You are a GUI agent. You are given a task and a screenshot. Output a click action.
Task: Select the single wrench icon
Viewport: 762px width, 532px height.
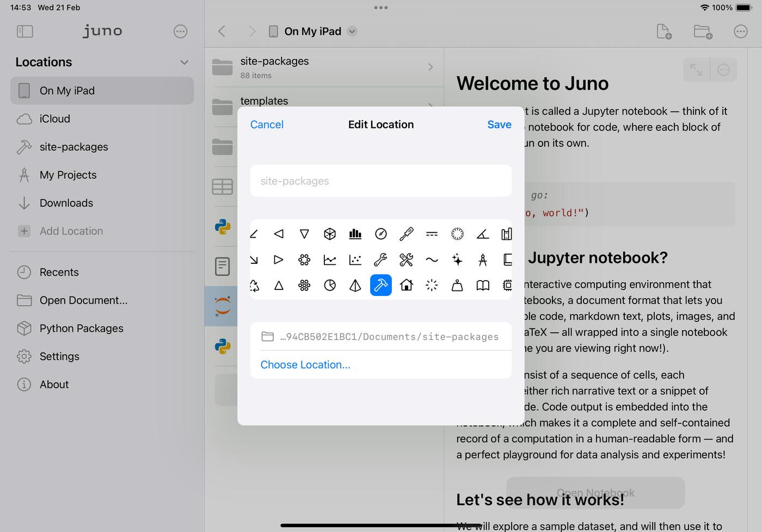click(380, 259)
